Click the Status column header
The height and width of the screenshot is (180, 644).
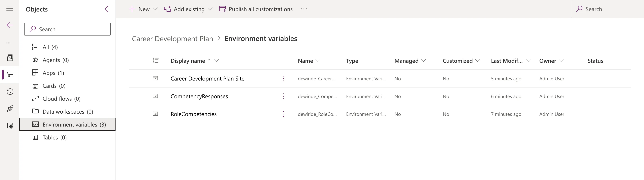tap(595, 61)
